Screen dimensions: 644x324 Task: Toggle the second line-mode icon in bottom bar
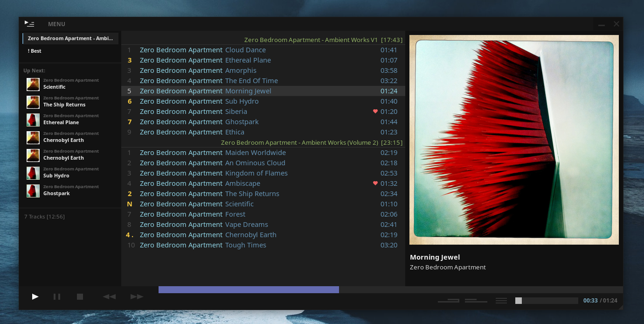pos(476,301)
